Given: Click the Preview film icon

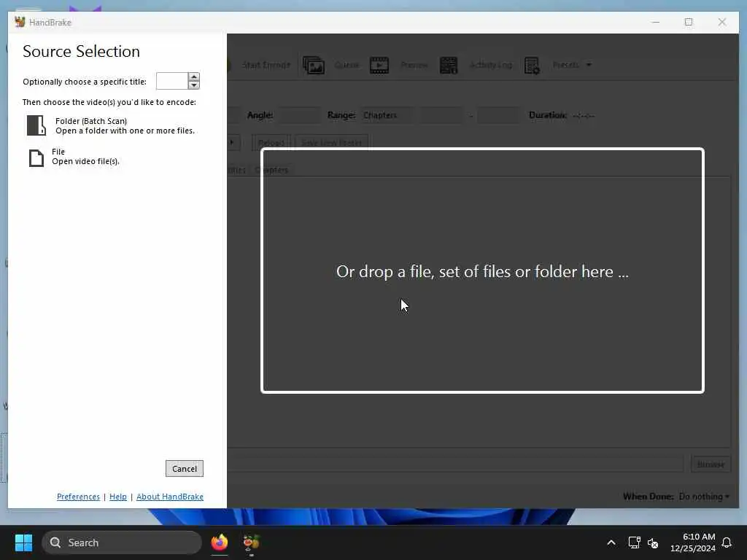Looking at the screenshot, I should coord(379,65).
